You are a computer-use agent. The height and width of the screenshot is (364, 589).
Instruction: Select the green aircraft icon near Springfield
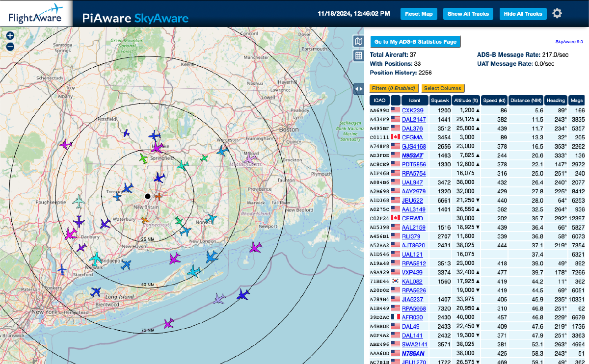(x=142, y=158)
